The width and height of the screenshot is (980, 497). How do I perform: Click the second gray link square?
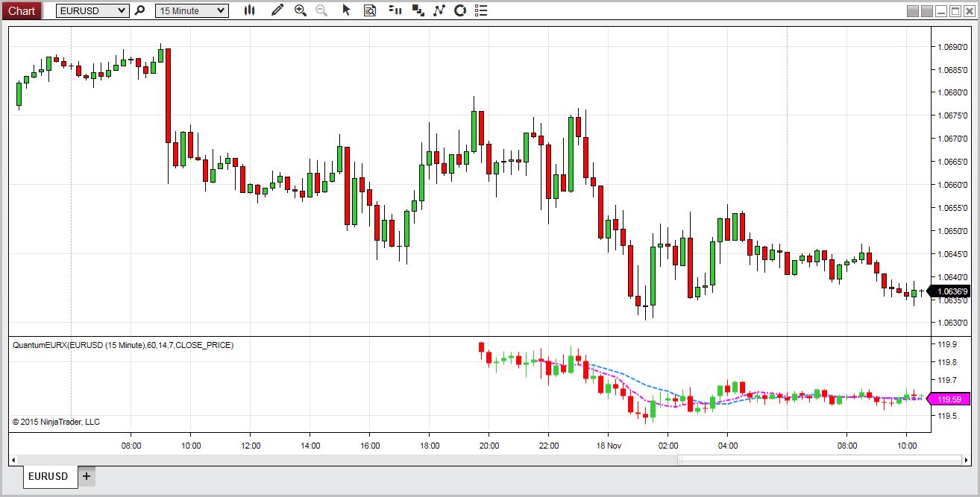click(x=926, y=11)
